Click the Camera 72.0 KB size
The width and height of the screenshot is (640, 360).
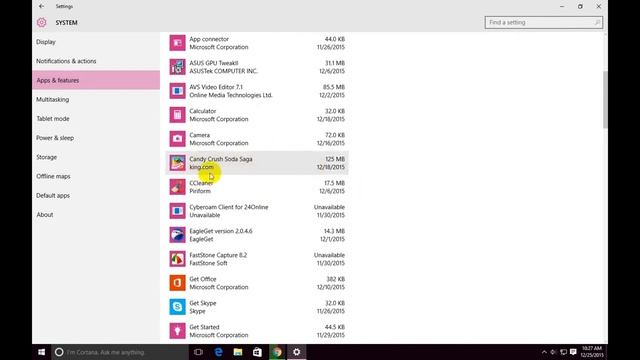(x=335, y=135)
